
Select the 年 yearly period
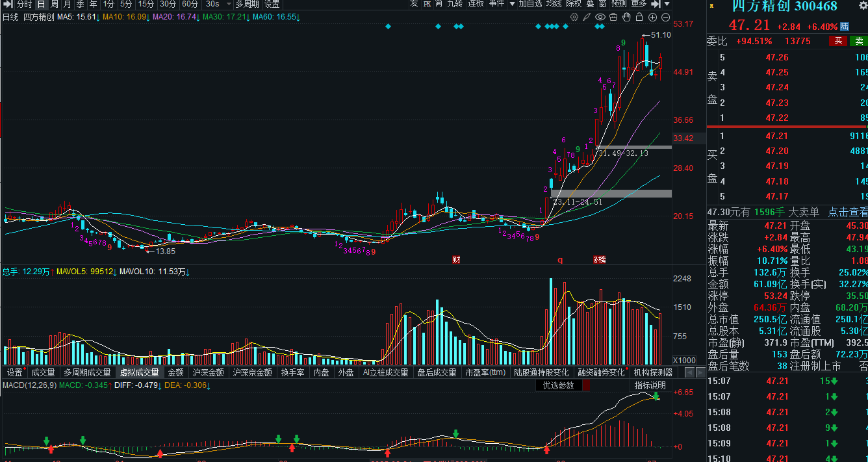(x=94, y=4)
